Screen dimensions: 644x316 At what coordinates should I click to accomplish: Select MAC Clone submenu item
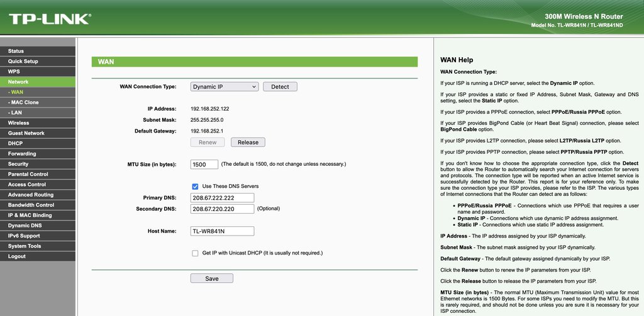pos(24,102)
